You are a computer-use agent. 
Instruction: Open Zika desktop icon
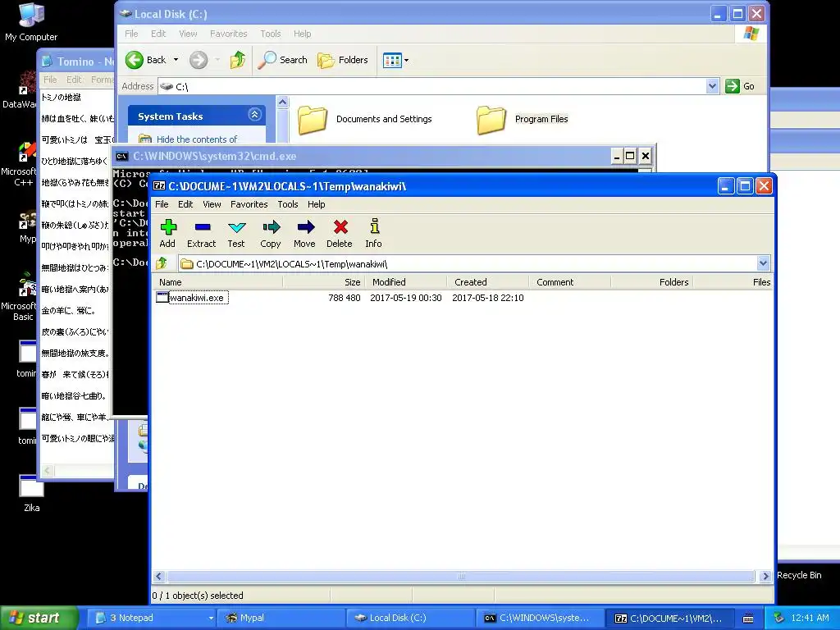[31, 494]
